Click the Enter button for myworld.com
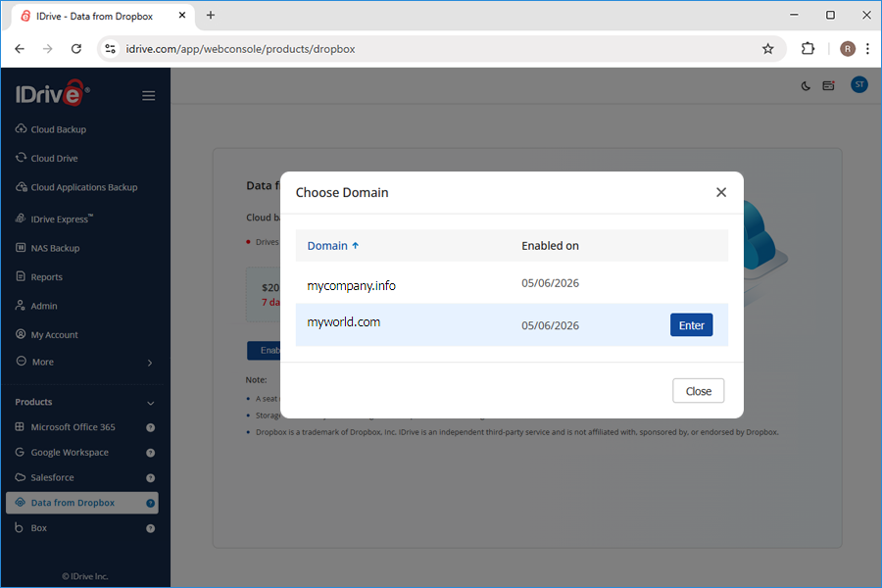 [691, 325]
